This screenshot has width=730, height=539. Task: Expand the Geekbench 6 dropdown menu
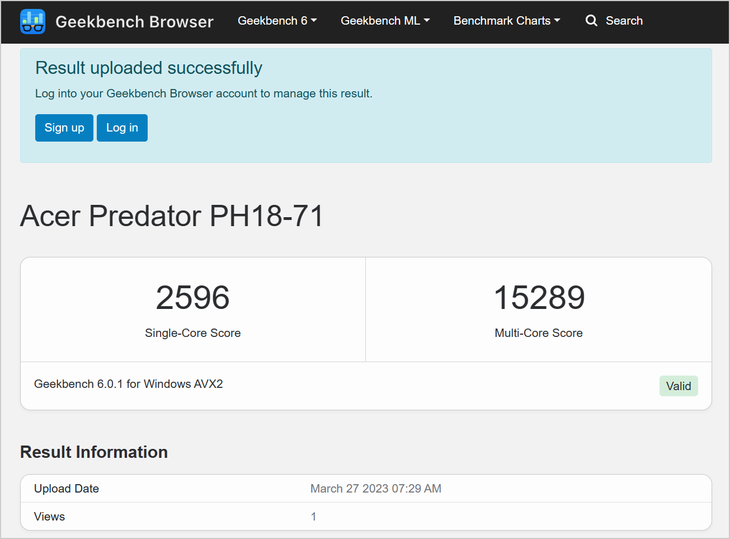pyautogui.click(x=277, y=20)
